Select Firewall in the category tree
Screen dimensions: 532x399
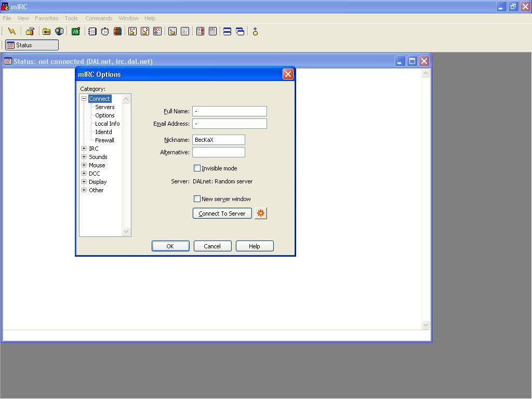tap(104, 140)
